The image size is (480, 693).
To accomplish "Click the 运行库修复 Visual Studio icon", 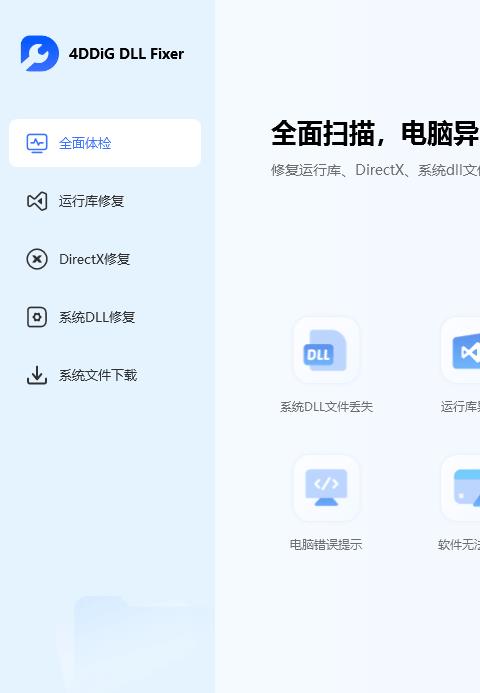I will click(x=37, y=201).
